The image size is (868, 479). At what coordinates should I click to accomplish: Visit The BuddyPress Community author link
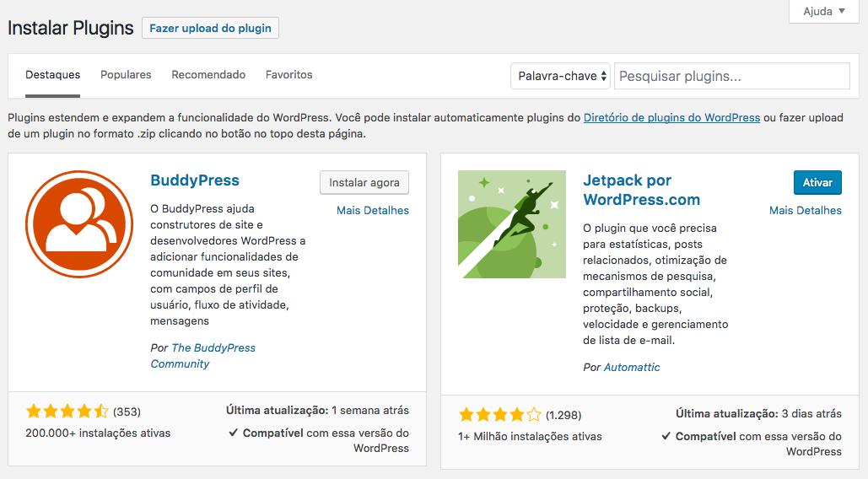(203, 356)
